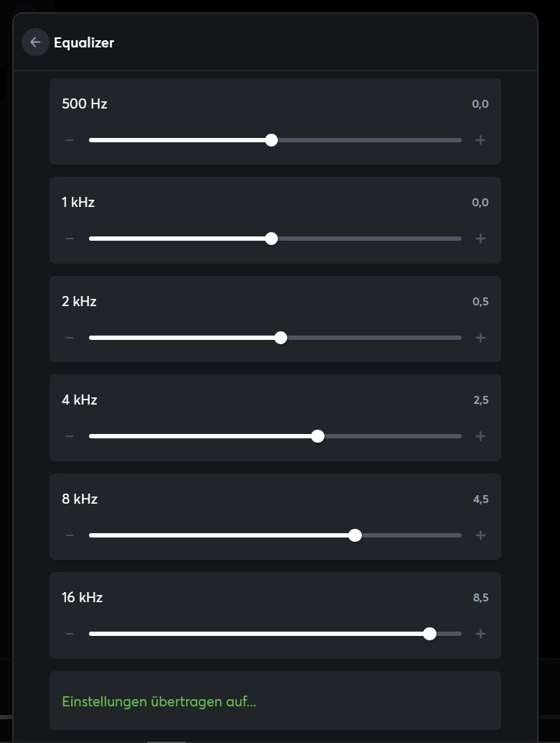
Task: Click the 16 kHz slider knob
Action: 430,634
